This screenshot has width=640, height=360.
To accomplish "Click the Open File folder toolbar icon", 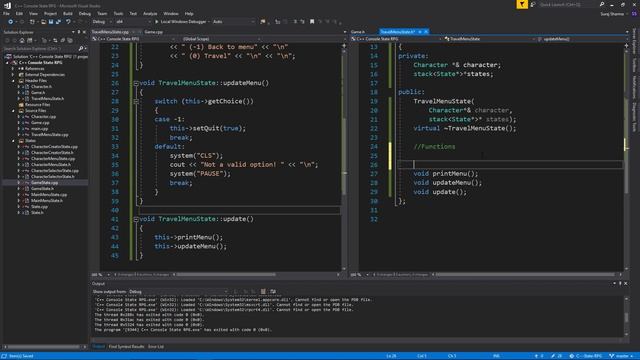I will [x=43, y=22].
